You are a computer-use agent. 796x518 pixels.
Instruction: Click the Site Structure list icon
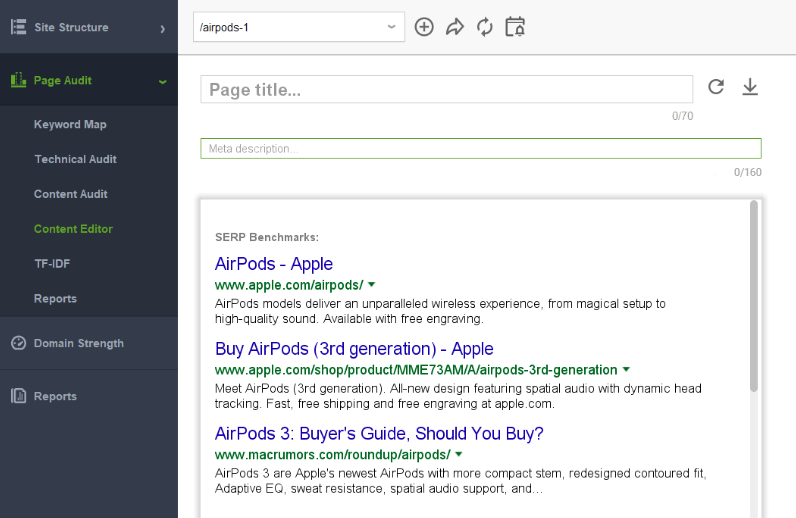click(19, 27)
